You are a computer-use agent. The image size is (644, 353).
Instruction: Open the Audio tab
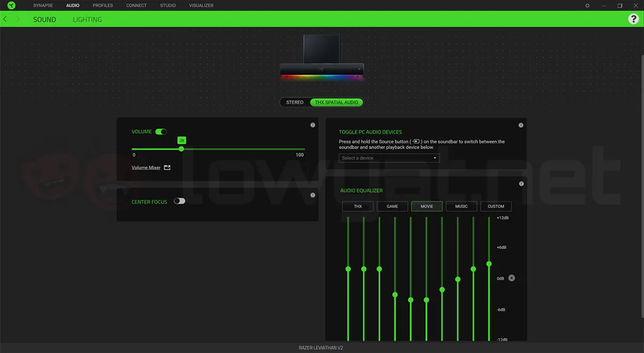coord(72,5)
